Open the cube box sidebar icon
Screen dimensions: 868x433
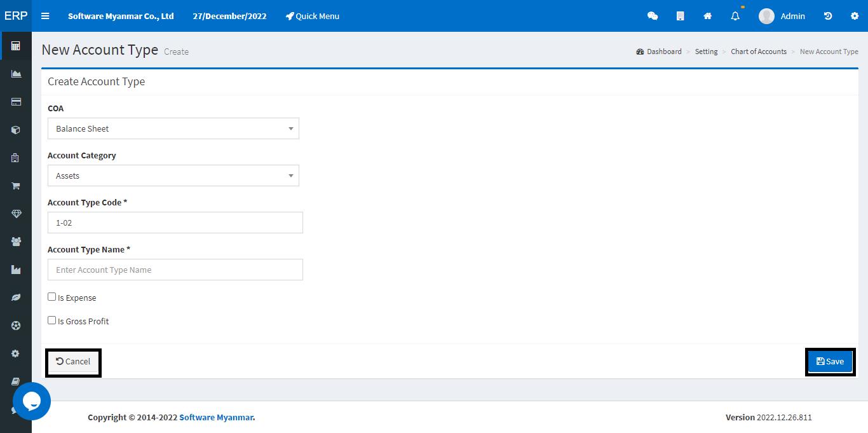coord(16,130)
